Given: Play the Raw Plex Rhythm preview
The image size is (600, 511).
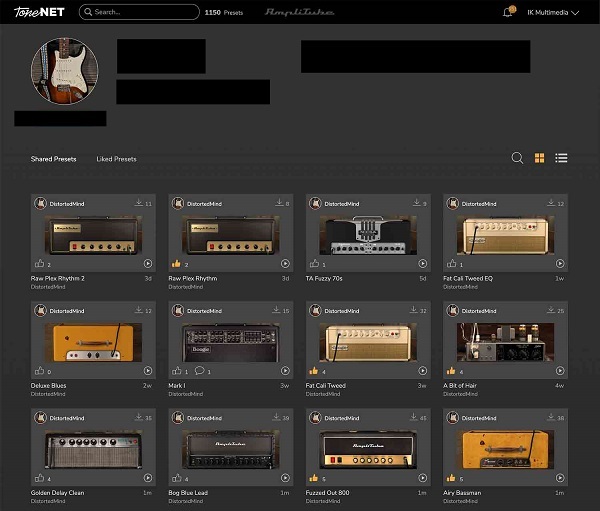Looking at the screenshot, I should (x=285, y=263).
